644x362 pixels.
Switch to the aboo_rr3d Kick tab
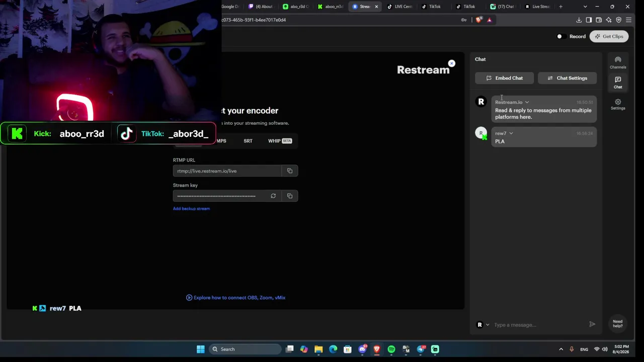(331, 7)
